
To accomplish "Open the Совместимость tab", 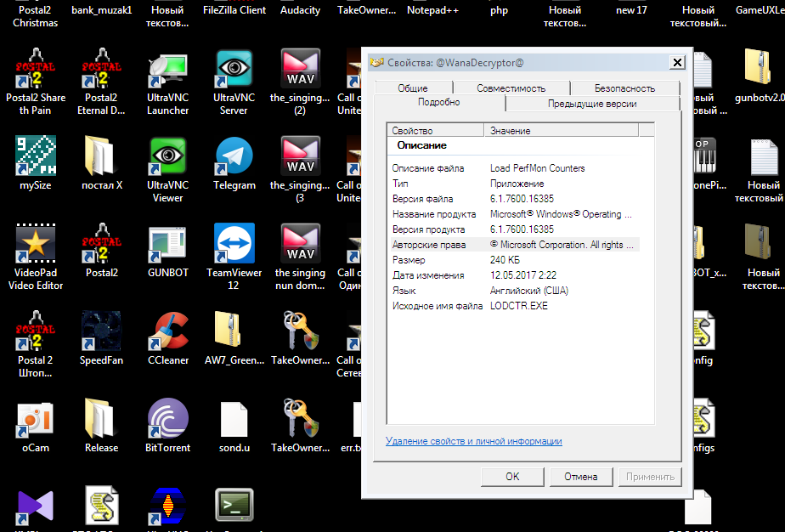I will tap(511, 88).
